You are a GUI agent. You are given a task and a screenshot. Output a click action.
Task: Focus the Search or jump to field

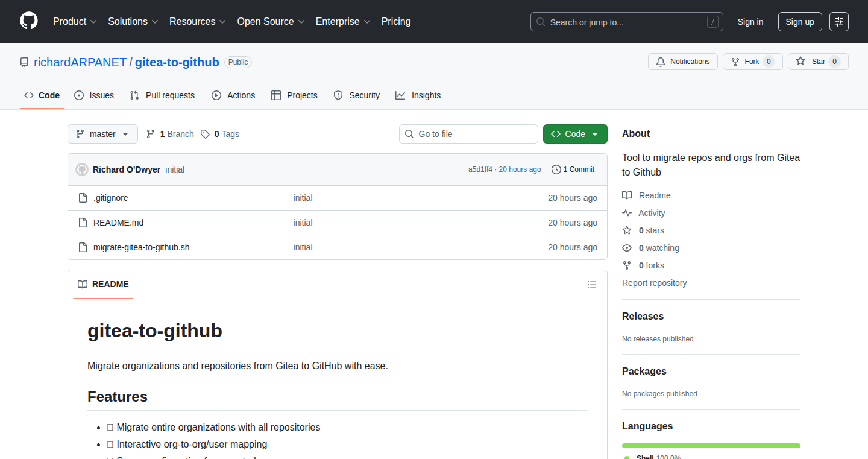pyautogui.click(x=627, y=22)
